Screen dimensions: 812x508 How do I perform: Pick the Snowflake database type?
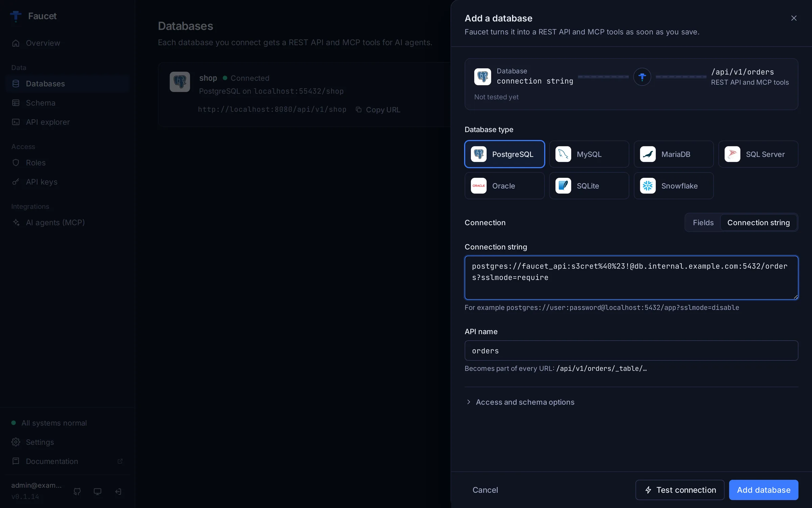coord(674,186)
